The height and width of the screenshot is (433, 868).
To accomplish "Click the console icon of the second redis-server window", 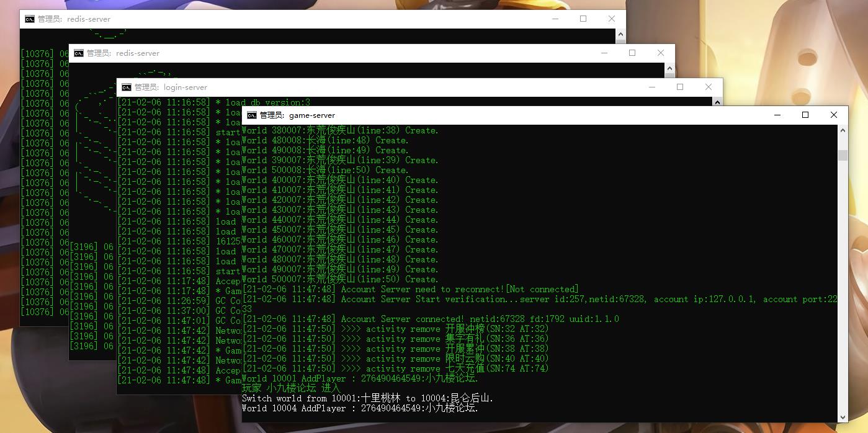I will tap(78, 53).
